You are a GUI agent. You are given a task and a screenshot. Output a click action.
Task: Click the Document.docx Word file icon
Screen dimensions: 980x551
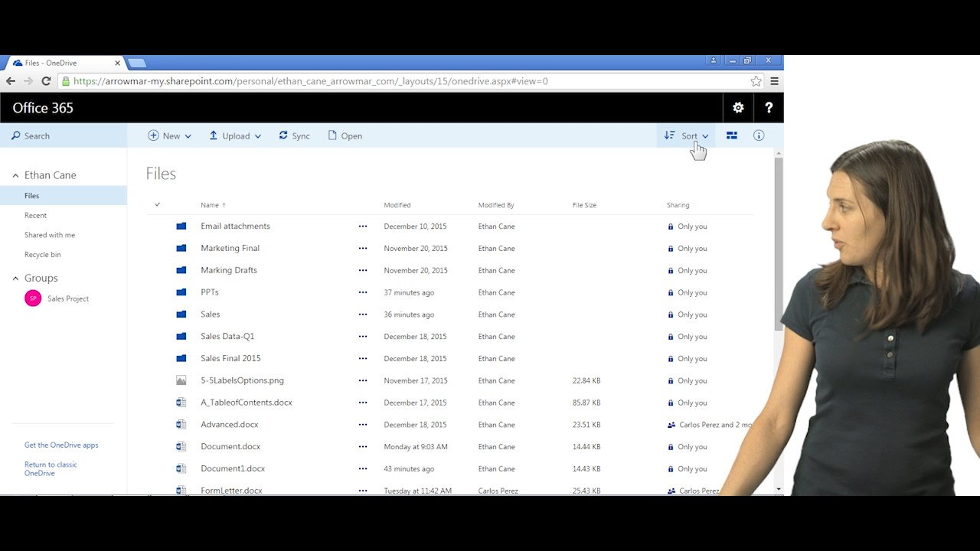[181, 446]
